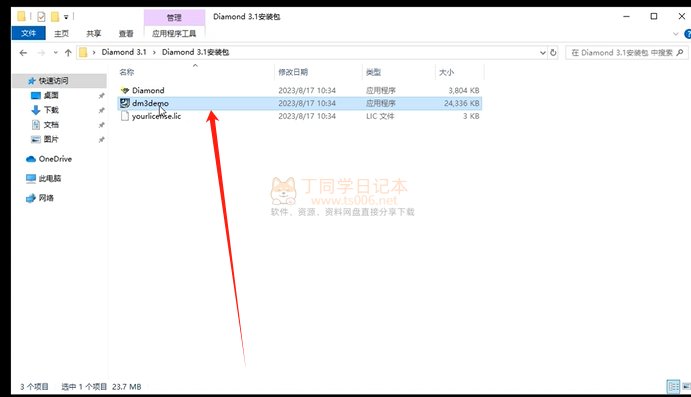Sort files by 大小 column

(x=446, y=72)
